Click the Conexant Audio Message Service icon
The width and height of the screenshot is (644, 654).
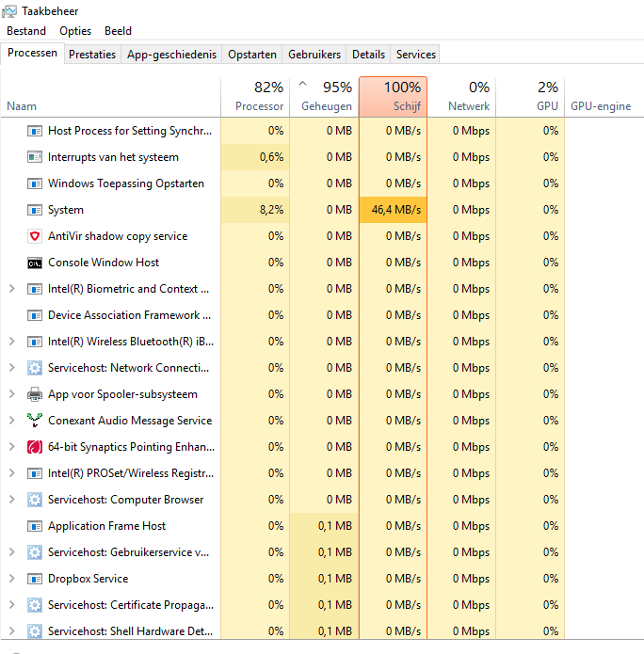[x=35, y=421]
